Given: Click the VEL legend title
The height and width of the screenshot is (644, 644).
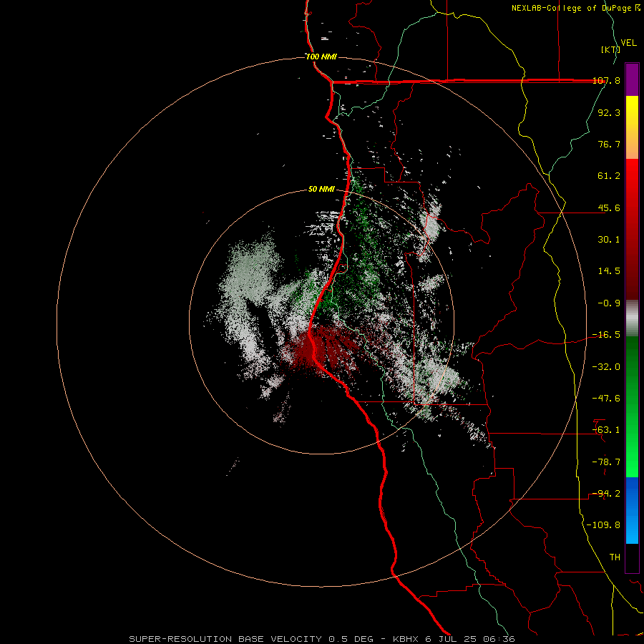Looking at the screenshot, I should point(629,43).
